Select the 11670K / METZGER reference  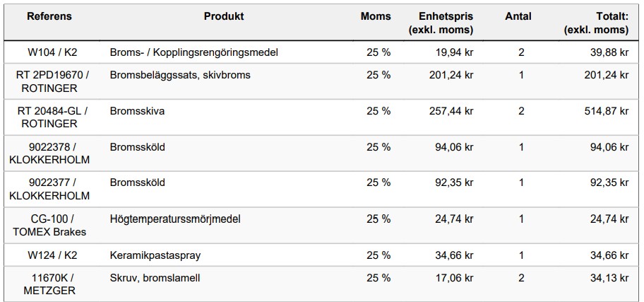(x=49, y=284)
